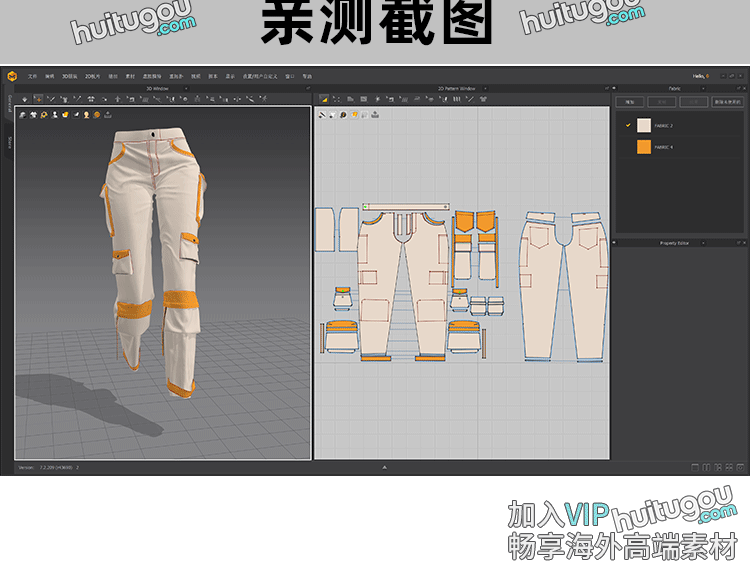Click the first display icon in 2D viewport

tap(322, 115)
